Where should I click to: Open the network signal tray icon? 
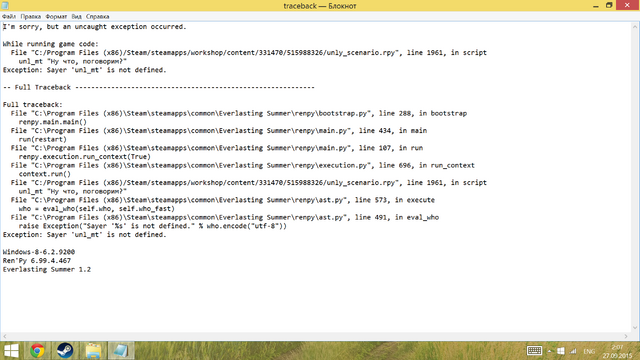[x=573, y=351]
